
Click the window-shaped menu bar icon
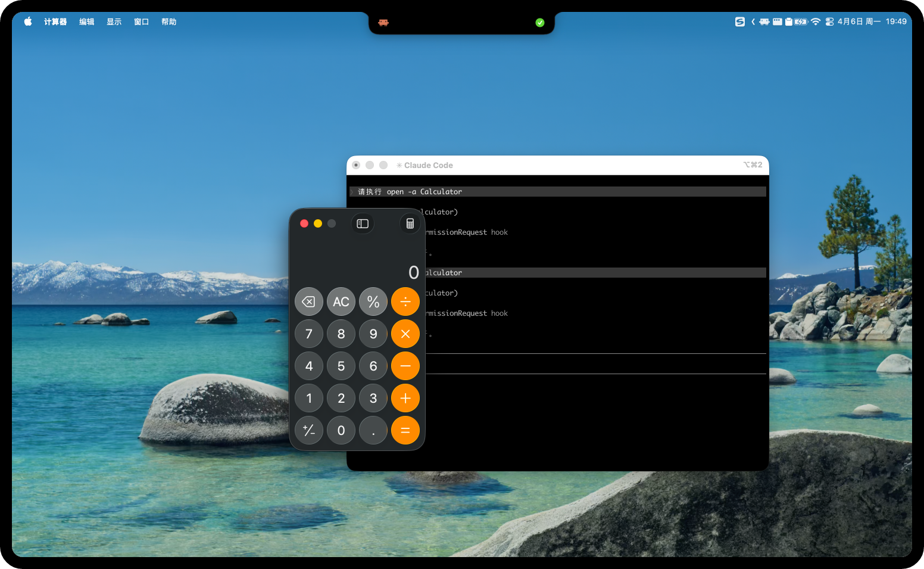(778, 21)
